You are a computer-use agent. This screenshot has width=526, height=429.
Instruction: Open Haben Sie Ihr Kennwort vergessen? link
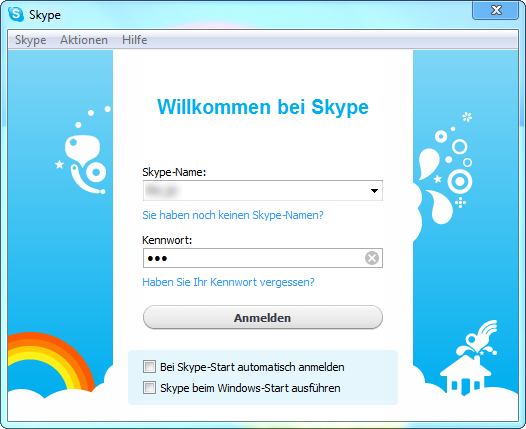click(228, 282)
